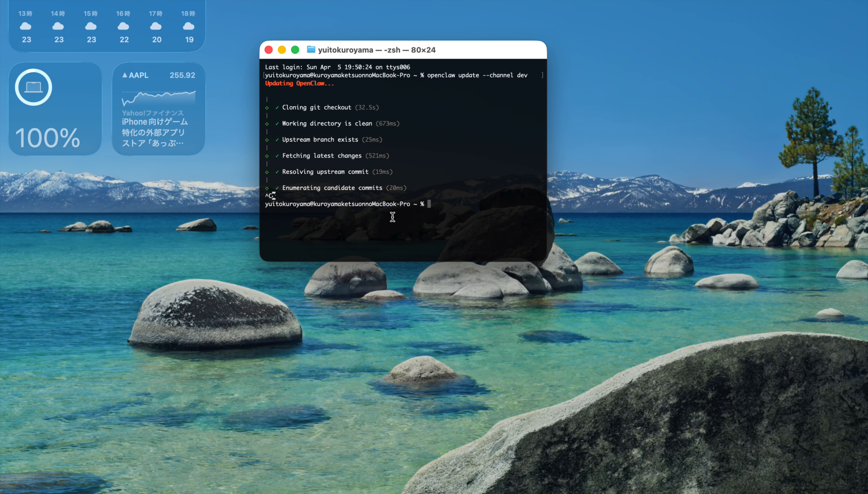Open the Yahoo!ファイナンス news headline

point(154,132)
